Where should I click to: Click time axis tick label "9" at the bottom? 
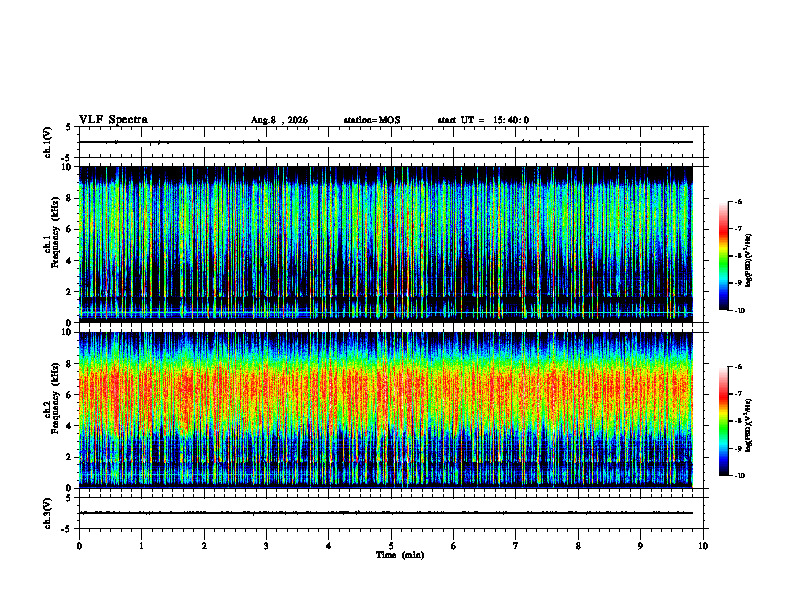pos(640,546)
